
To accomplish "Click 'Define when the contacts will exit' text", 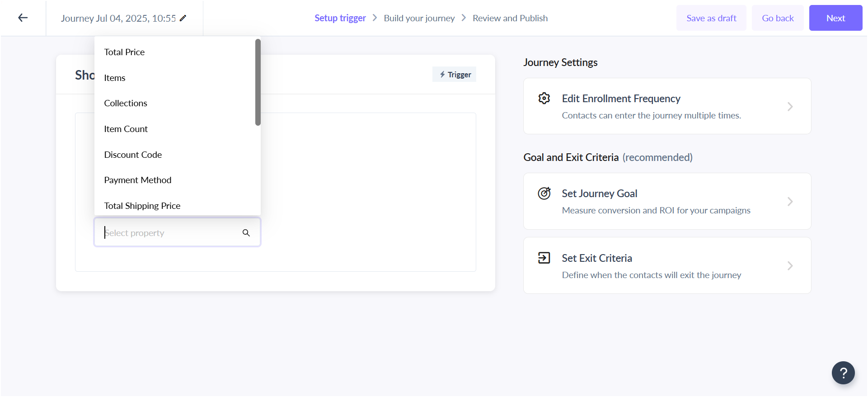I will [652, 275].
